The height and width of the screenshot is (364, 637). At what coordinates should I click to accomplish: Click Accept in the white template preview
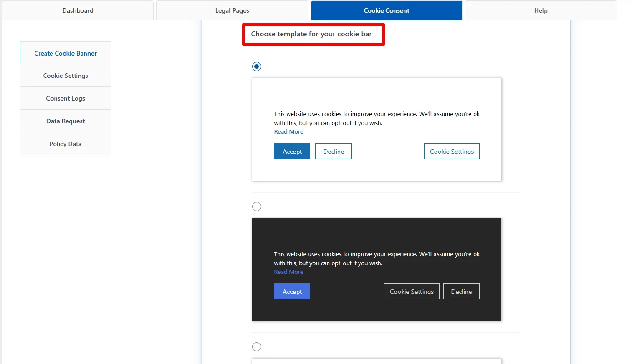click(x=292, y=152)
